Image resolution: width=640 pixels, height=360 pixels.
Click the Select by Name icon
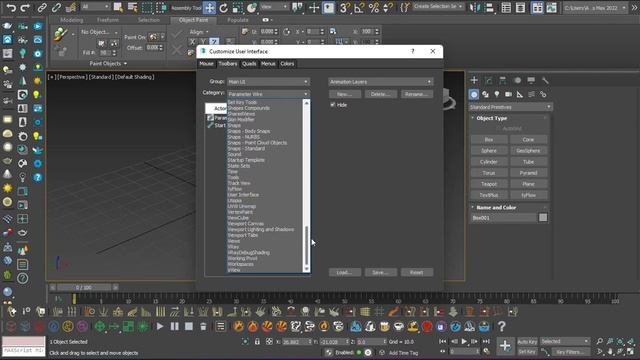[x=132, y=7]
